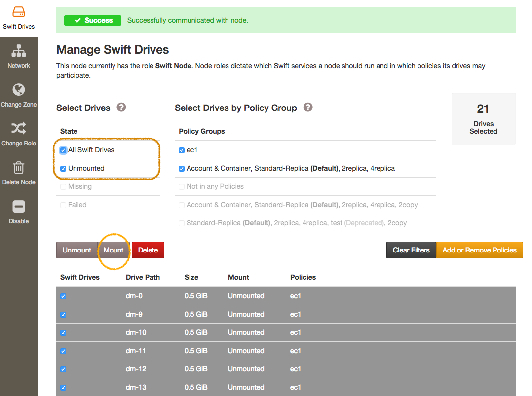Toggle the Failed state checkbox

pos(63,205)
